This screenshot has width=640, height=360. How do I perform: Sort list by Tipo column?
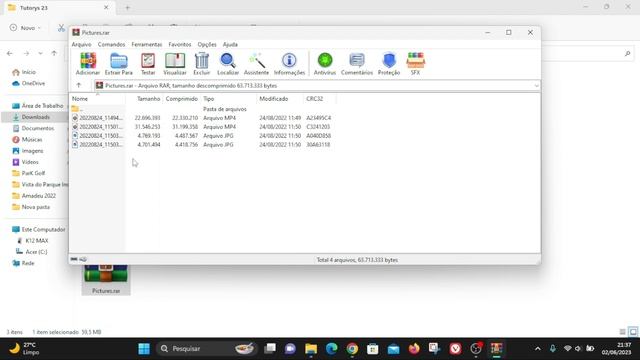(229, 99)
